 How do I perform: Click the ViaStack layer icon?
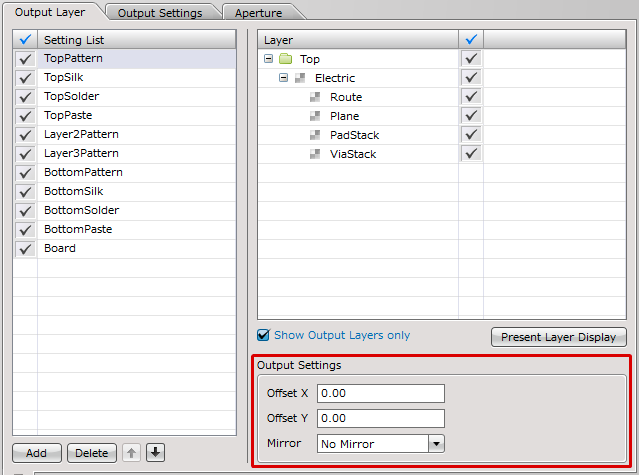pos(315,154)
